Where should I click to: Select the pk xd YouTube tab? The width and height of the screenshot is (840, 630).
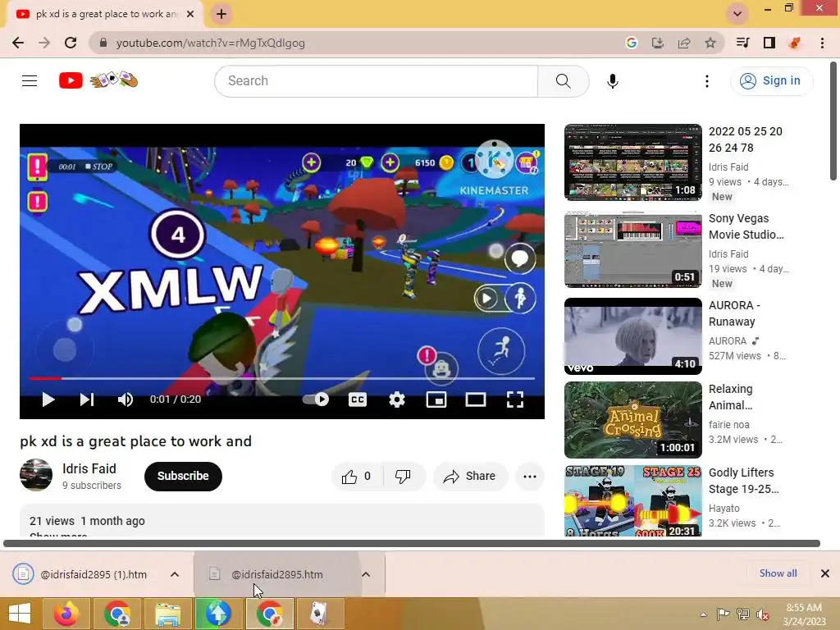[104, 14]
